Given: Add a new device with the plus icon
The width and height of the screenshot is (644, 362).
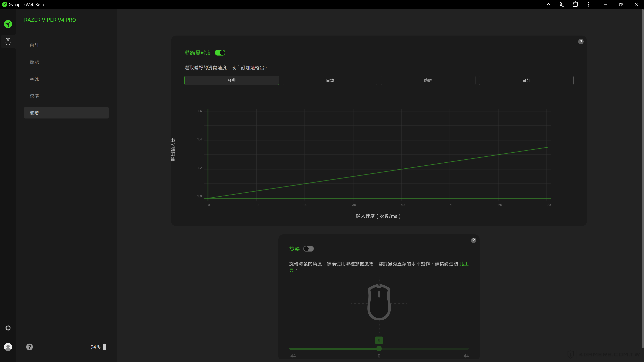Looking at the screenshot, I should (8, 59).
